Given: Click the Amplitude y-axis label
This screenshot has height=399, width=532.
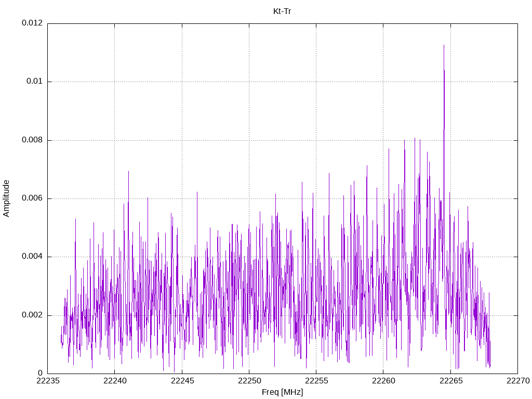Looking at the screenshot, I should click(x=6, y=198).
